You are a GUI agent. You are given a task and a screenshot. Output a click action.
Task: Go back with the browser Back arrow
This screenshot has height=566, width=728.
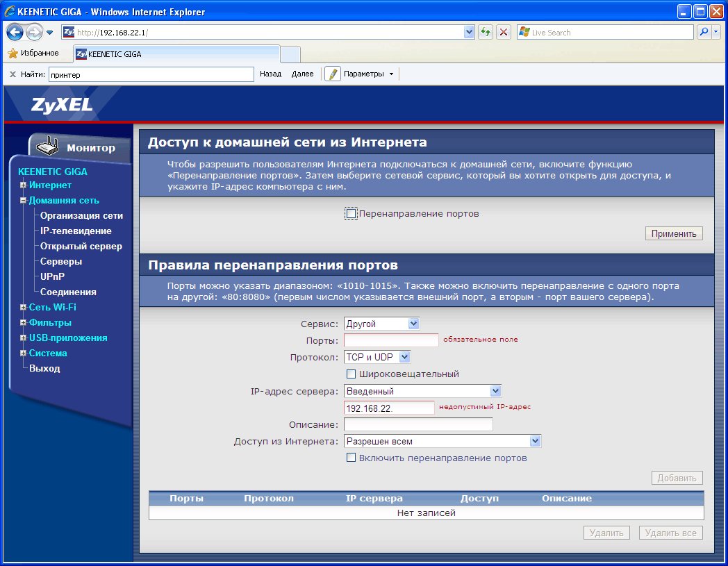15,32
